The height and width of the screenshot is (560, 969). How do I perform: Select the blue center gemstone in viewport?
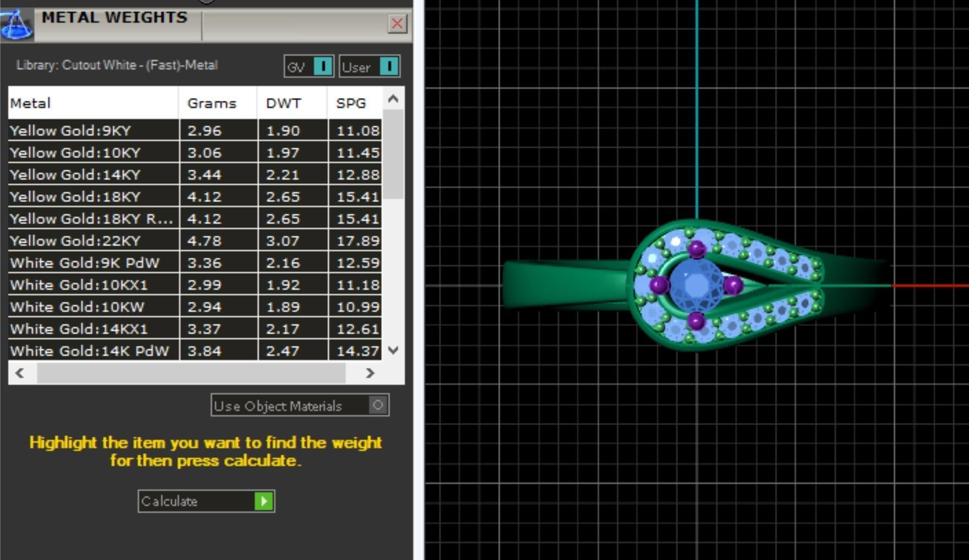coord(696,285)
